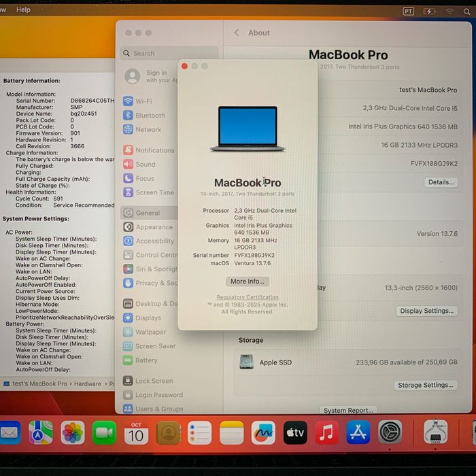The image size is (476, 476).
Task: Open Spotlight search in menu bar
Action: pos(466,12)
